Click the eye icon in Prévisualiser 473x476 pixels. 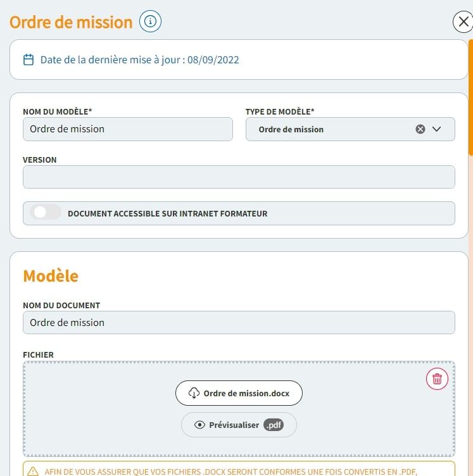[x=199, y=425]
